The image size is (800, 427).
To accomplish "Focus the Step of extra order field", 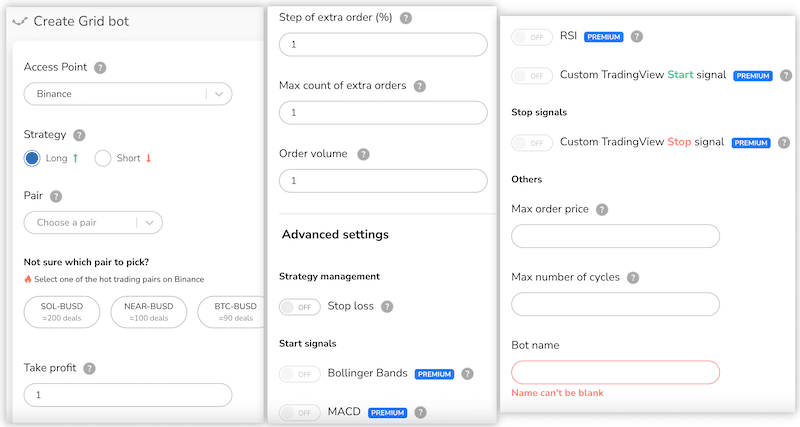I will point(383,44).
